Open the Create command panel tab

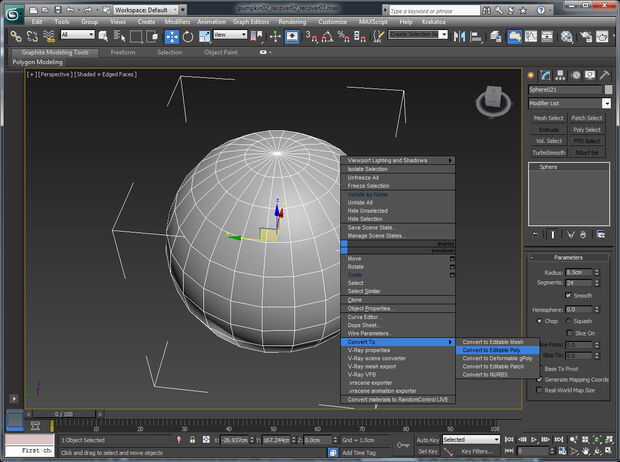[533, 74]
